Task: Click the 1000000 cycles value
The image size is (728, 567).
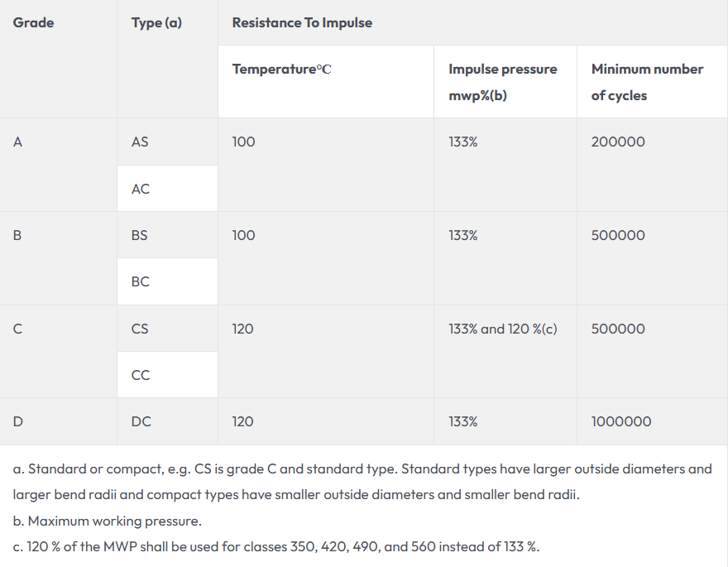Action: pos(621,421)
